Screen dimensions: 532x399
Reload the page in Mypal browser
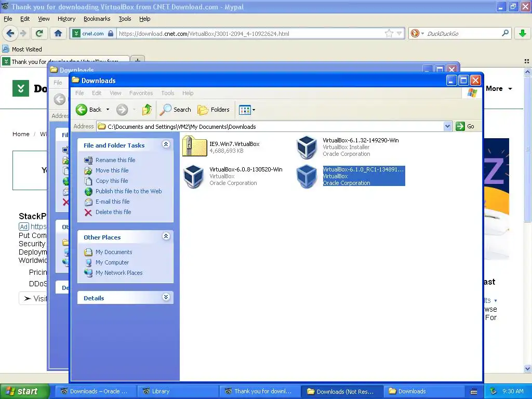click(39, 33)
